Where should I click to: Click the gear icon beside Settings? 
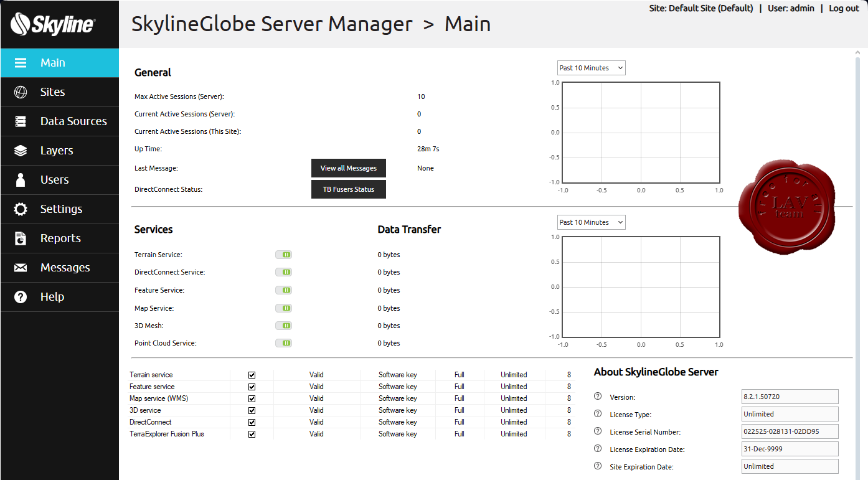pyautogui.click(x=21, y=209)
